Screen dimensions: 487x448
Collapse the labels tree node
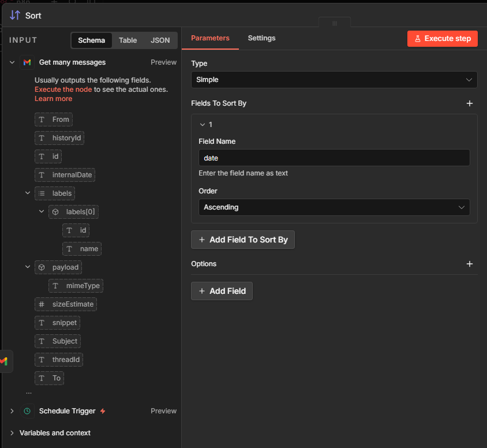(28, 193)
